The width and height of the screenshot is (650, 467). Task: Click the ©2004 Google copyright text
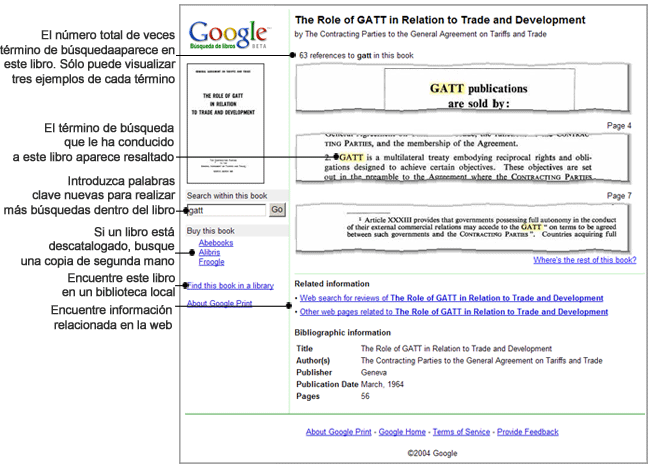(x=432, y=453)
